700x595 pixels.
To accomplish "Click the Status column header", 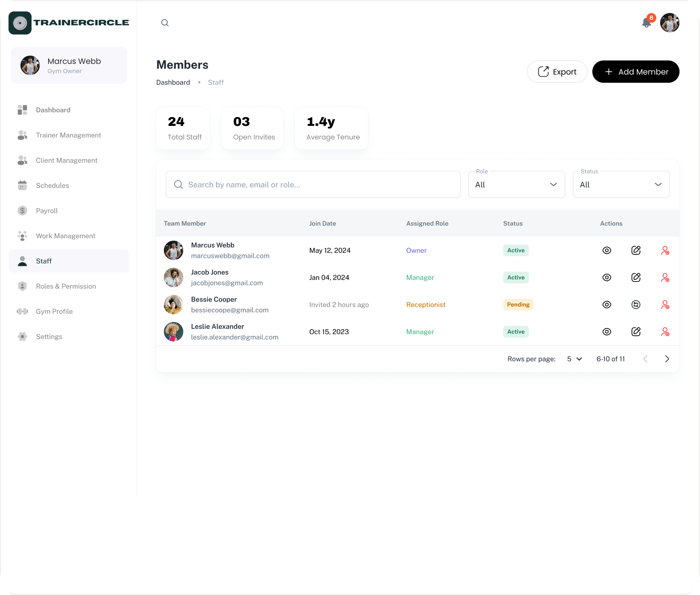I will tap(513, 224).
